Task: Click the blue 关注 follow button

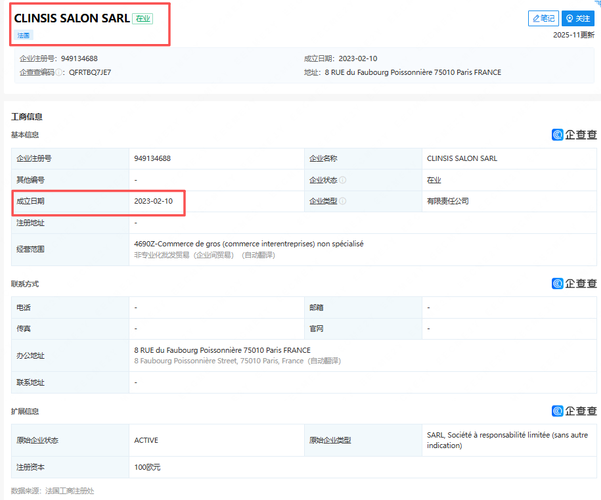Action: click(x=578, y=18)
